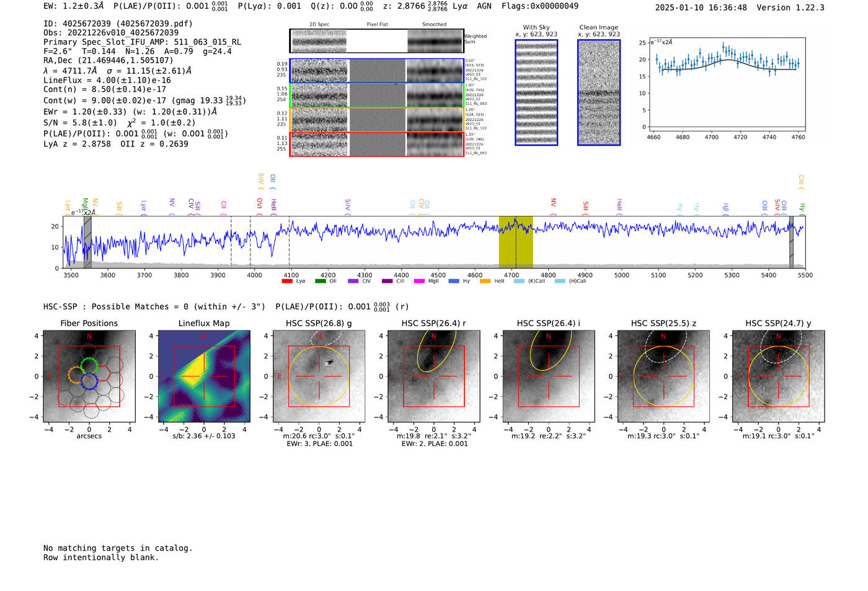Open the Lineflux Map panel

pos(204,376)
